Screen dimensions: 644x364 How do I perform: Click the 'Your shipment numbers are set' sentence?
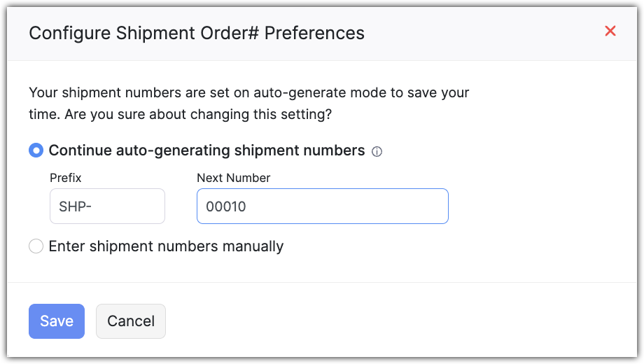tap(140, 92)
